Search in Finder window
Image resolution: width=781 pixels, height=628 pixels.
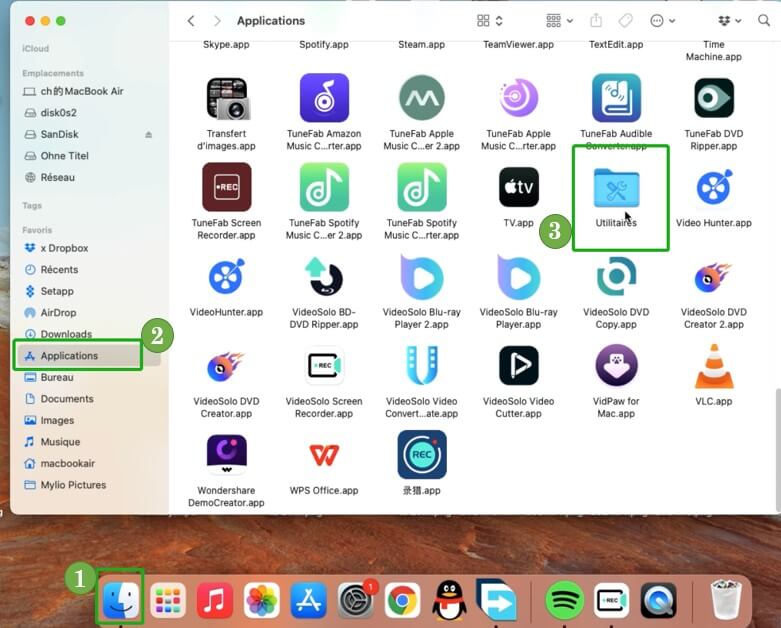764,21
